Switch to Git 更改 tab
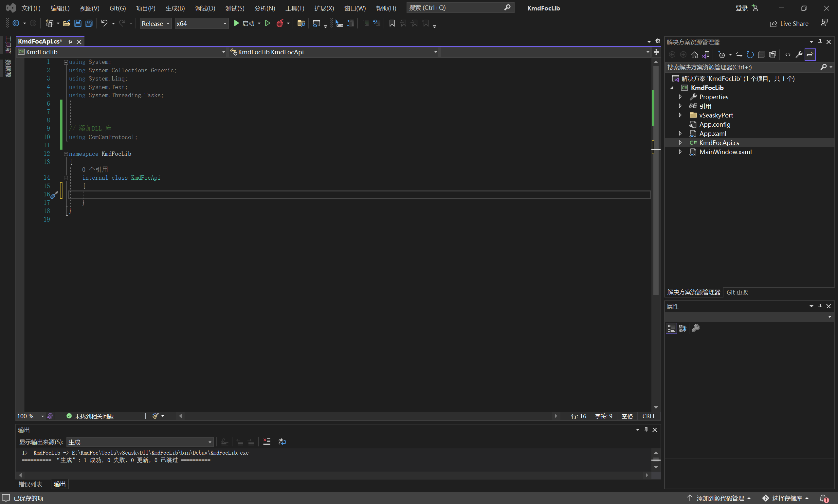This screenshot has width=838, height=504. pos(737,292)
